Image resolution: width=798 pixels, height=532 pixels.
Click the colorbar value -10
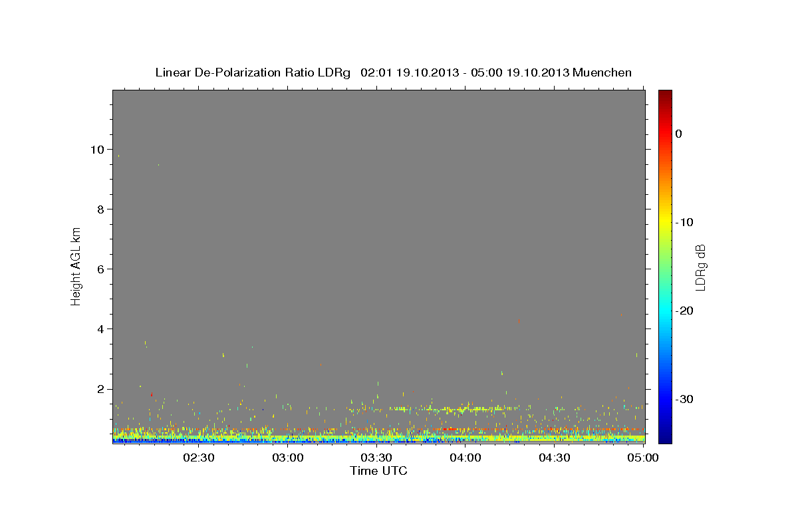(684, 222)
